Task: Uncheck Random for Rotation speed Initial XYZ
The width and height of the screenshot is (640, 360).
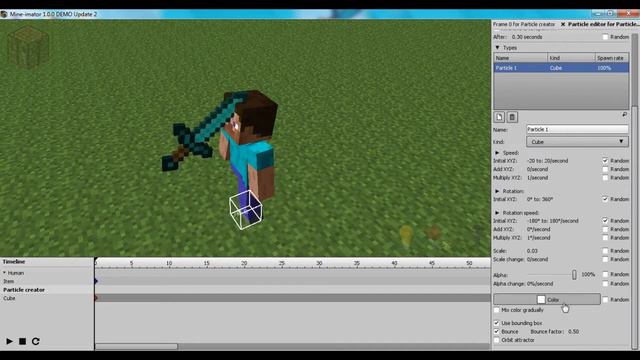Action: 605,220
